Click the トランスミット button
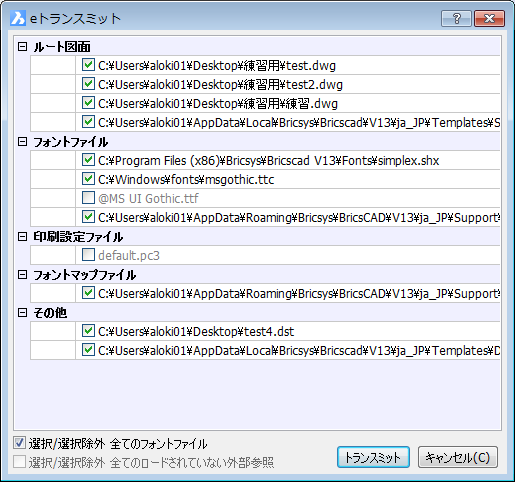Viewport: 515px width, 482px height. click(x=373, y=457)
